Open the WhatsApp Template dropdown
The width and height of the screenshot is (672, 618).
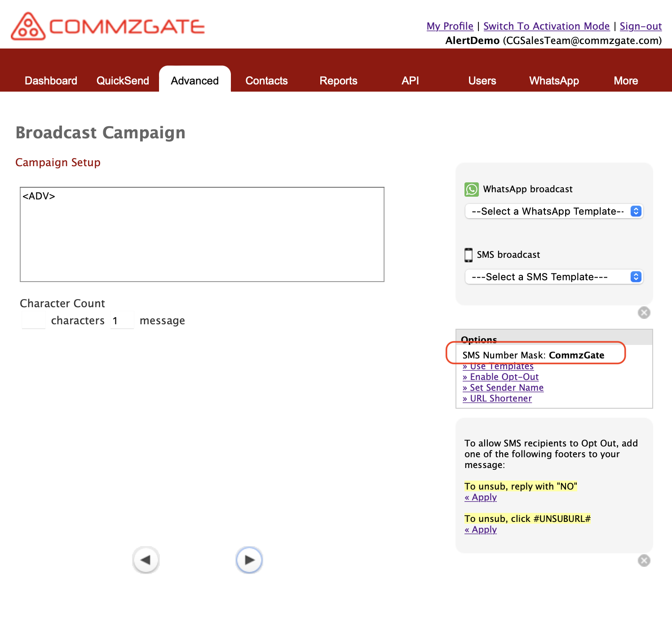click(554, 211)
